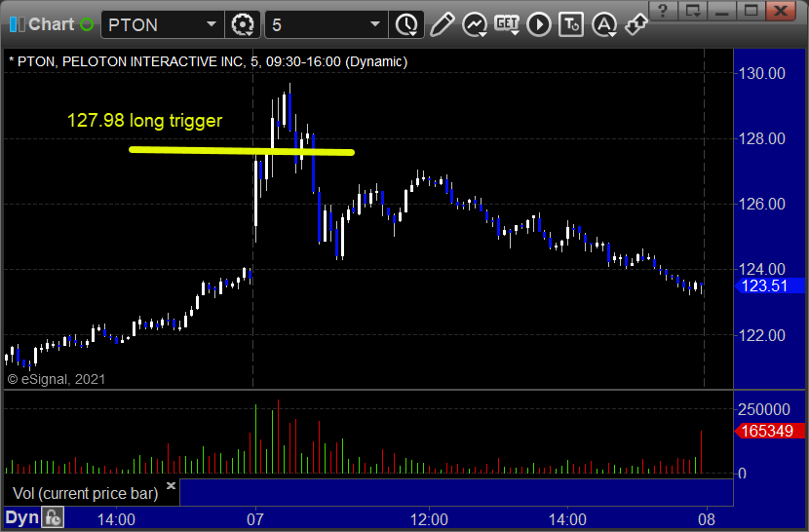Click the 123.51 current price tag

(769, 285)
